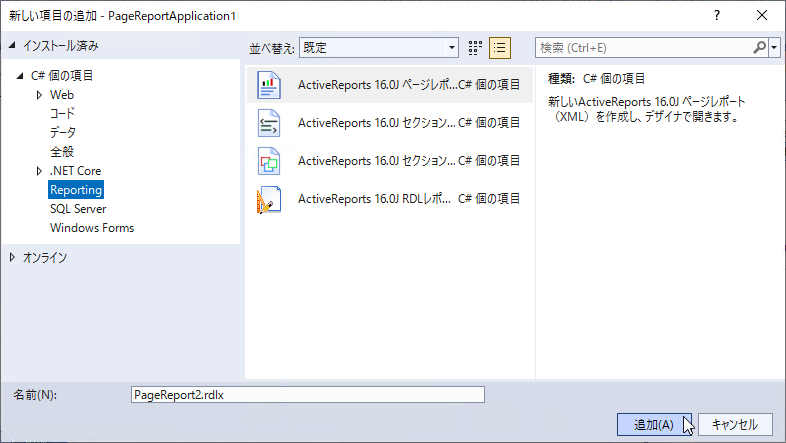Select the SQL Server category
The width and height of the screenshot is (786, 443).
78,209
